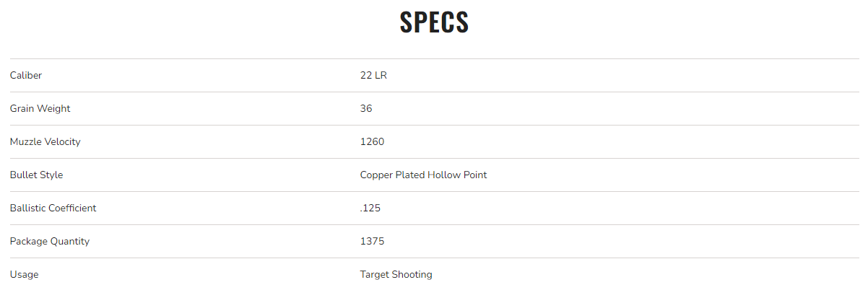Viewport: 868px width, 290px height.
Task: Select the Caliber label
Action: (x=26, y=76)
